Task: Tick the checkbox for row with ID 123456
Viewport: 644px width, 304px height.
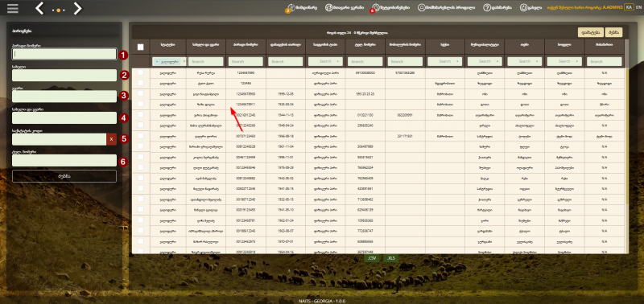Action: click(140, 83)
